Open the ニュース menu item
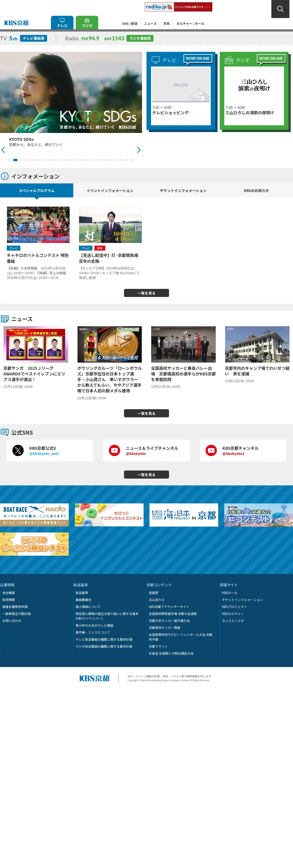Screen dimensions: 293x868 tap(150, 24)
